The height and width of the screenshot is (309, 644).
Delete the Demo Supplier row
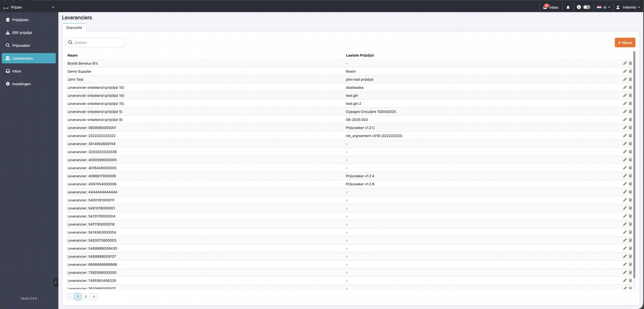point(630,71)
